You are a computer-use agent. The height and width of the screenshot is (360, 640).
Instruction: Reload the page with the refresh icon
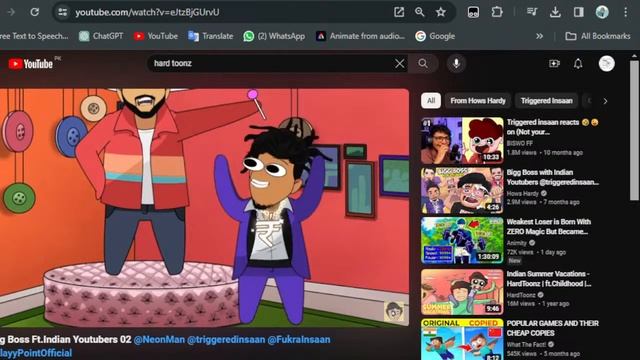click(x=35, y=12)
